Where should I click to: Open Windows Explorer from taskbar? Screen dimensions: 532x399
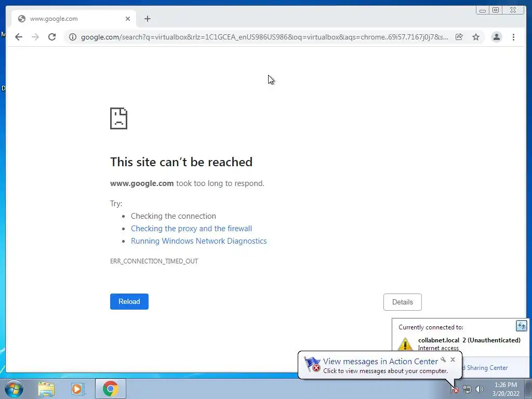(x=46, y=389)
